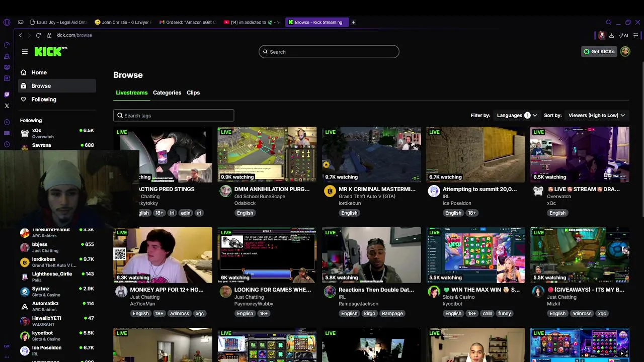Open Syztmz in the Following list
This screenshot has width=644, height=362.
[x=57, y=292]
